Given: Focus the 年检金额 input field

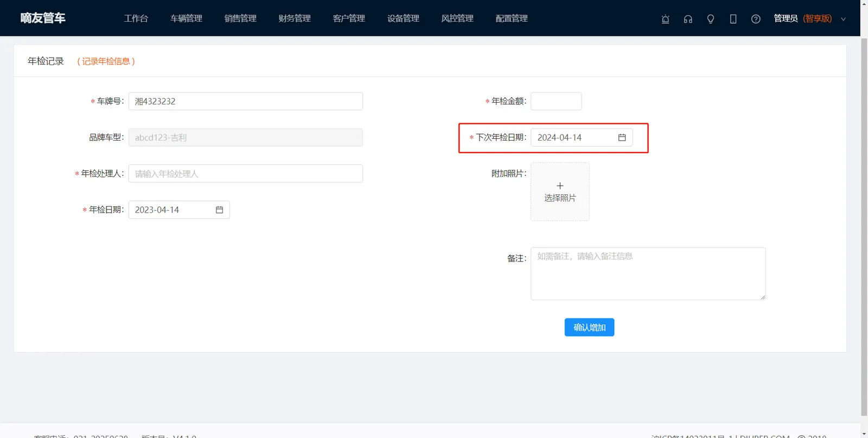Looking at the screenshot, I should pos(556,101).
